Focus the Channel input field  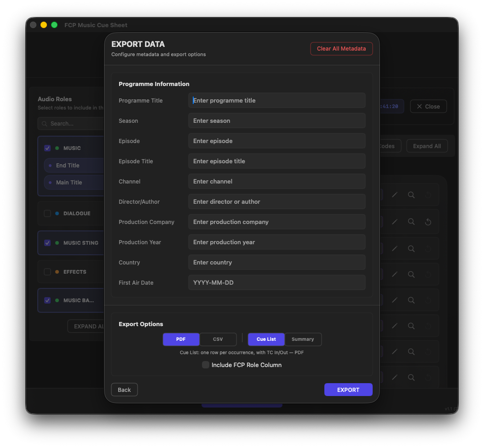pos(277,181)
